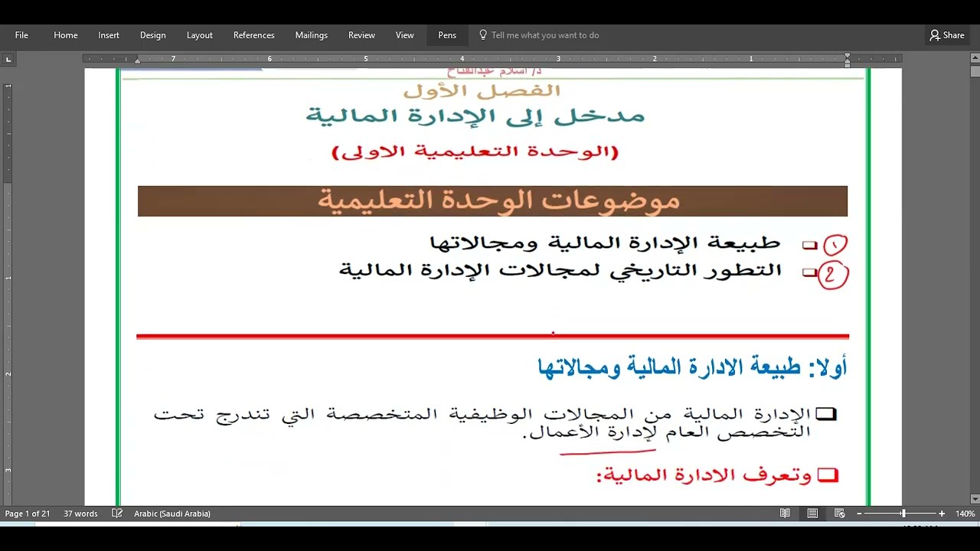Image resolution: width=980 pixels, height=551 pixels.
Task: Open the 140% zoom level dialog
Action: (965, 514)
